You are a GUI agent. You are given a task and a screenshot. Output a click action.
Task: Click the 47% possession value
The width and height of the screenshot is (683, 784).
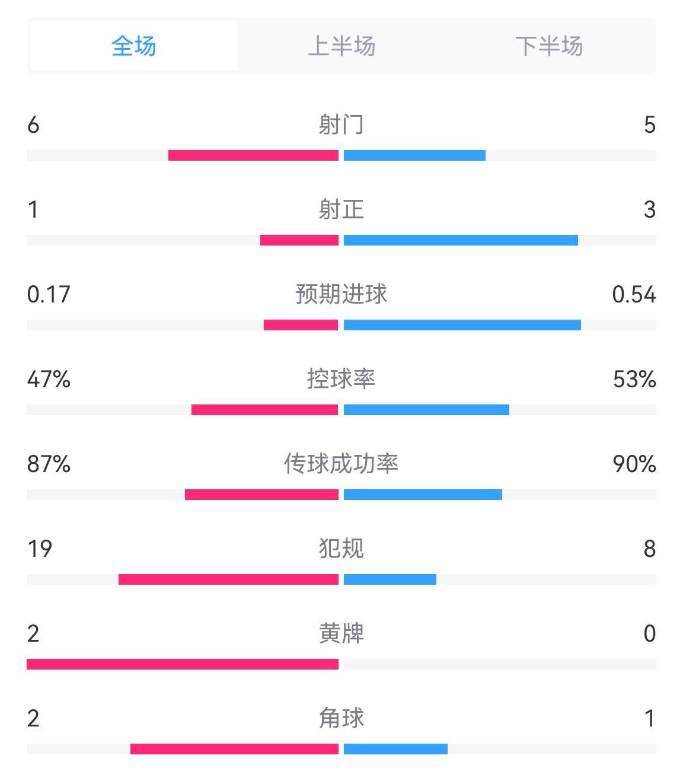(49, 379)
